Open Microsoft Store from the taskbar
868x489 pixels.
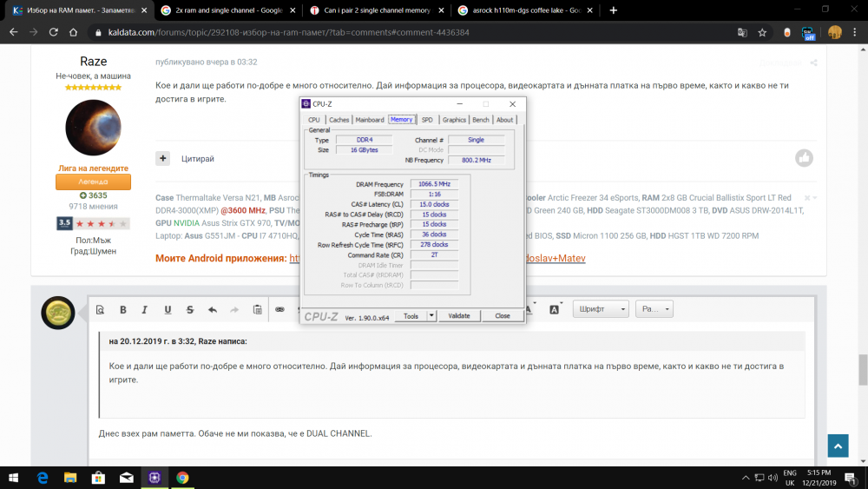point(98,478)
